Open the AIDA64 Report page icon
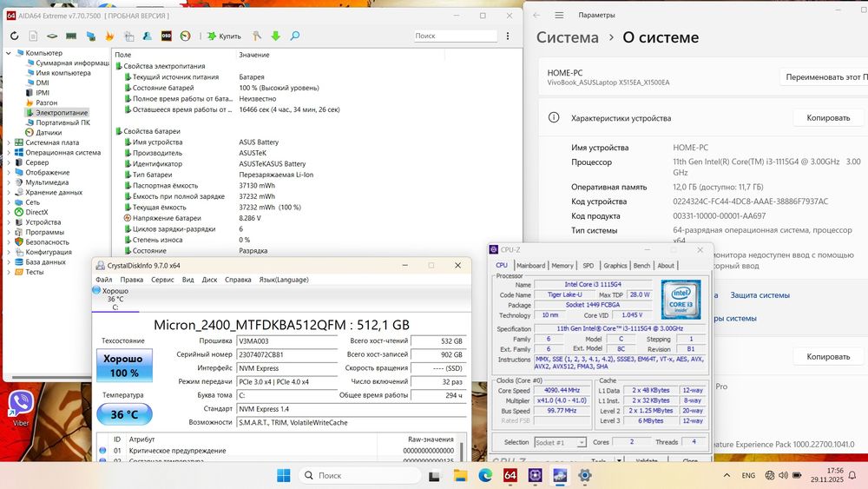This screenshot has height=489, width=868. coord(33,36)
